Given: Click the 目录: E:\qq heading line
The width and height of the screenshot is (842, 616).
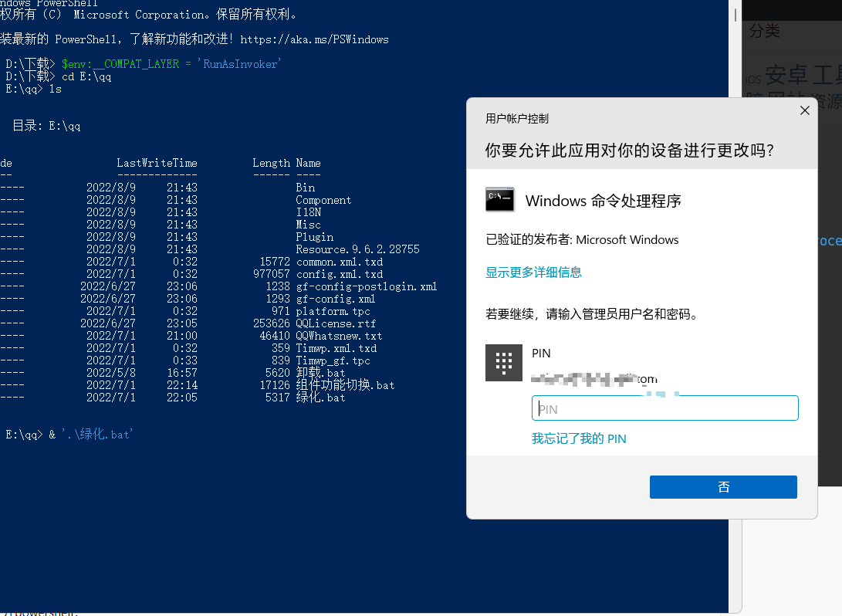Looking at the screenshot, I should (x=46, y=126).
